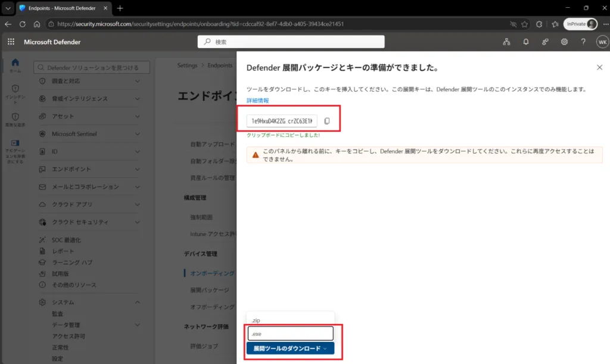Open a new browser tab
The image size is (610, 364).
[x=120, y=8]
